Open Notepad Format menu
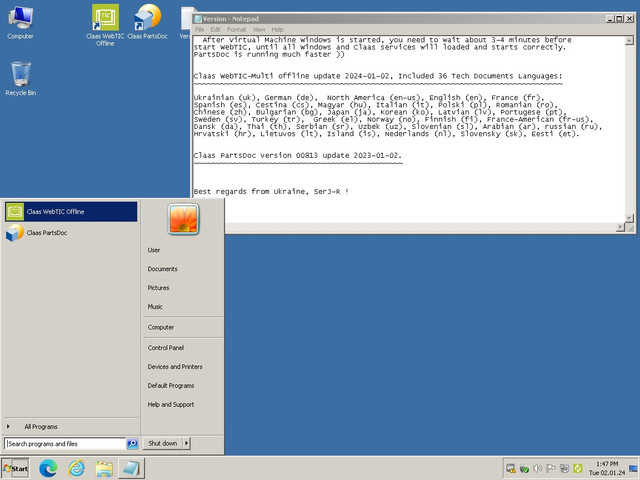 pyautogui.click(x=237, y=29)
